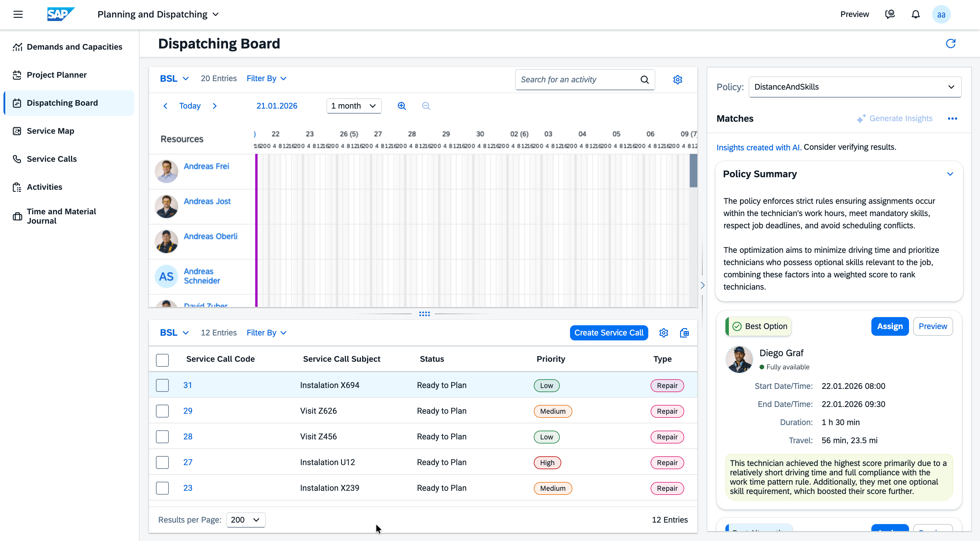
Task: Click the next date arrow icon
Action: [x=215, y=106]
